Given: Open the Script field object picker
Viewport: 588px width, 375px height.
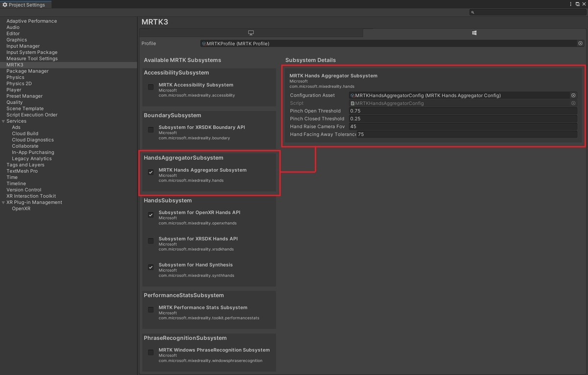Looking at the screenshot, I should pos(573,103).
